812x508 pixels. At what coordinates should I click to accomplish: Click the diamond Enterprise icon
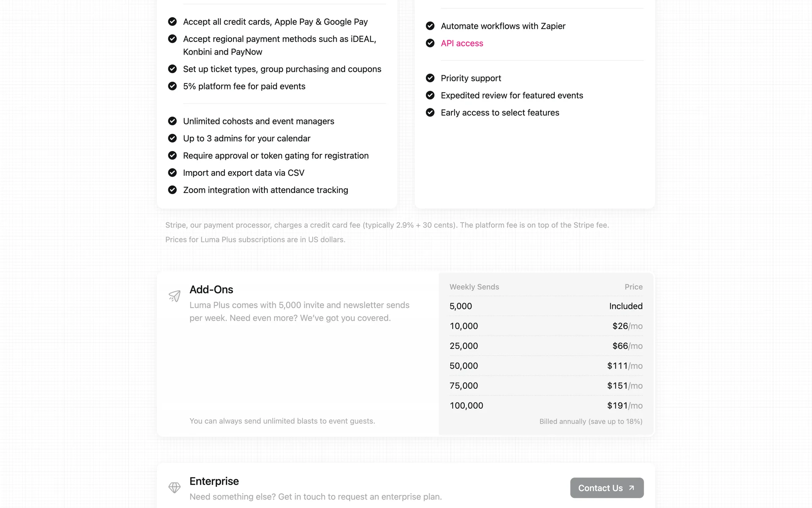174,488
